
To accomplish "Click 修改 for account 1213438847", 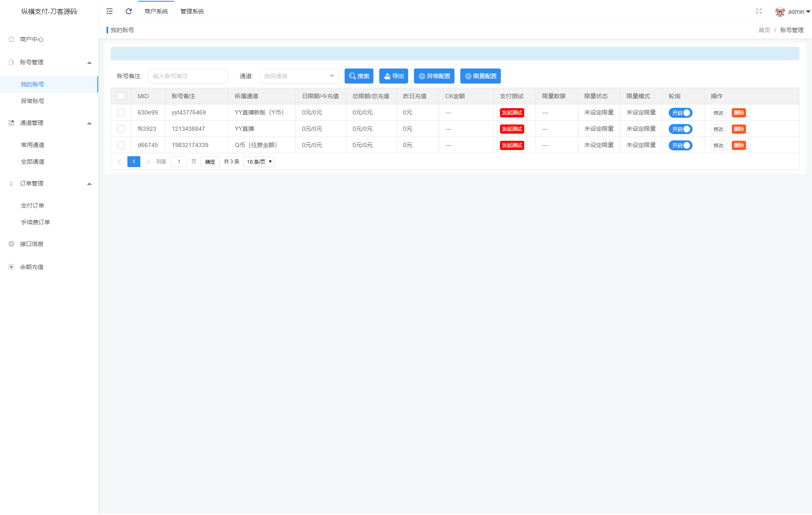I will point(718,129).
